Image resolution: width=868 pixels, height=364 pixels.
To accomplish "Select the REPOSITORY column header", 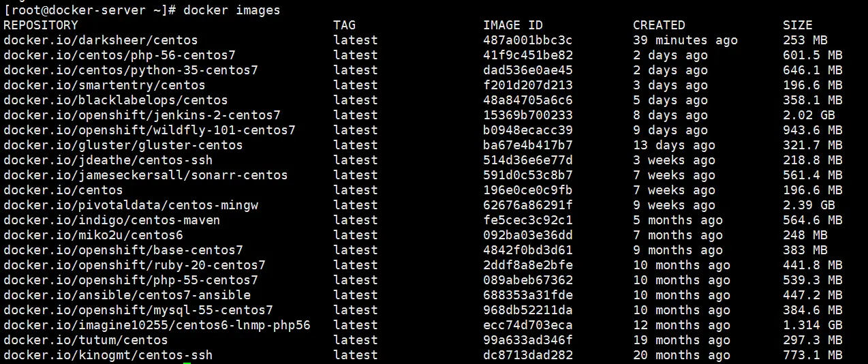I will click(41, 25).
